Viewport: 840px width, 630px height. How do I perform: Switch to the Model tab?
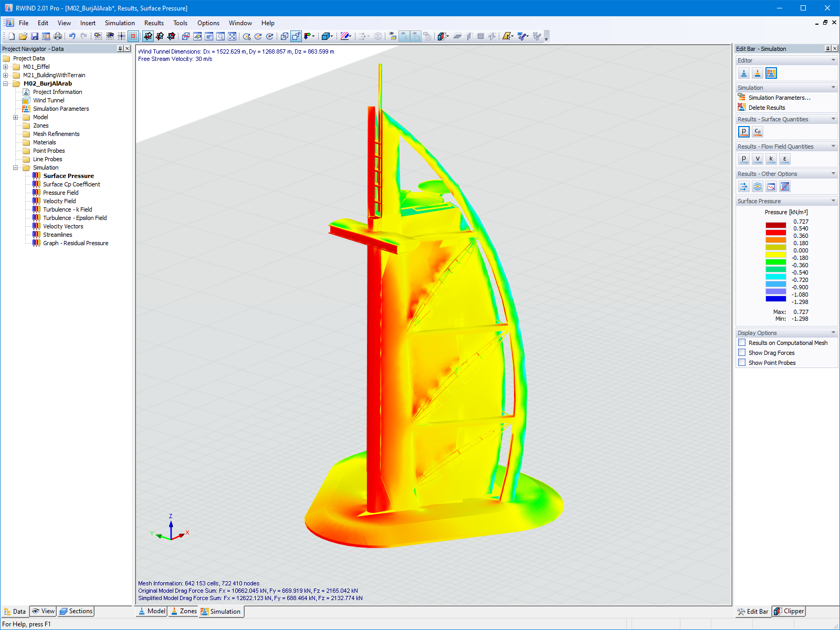tap(151, 611)
